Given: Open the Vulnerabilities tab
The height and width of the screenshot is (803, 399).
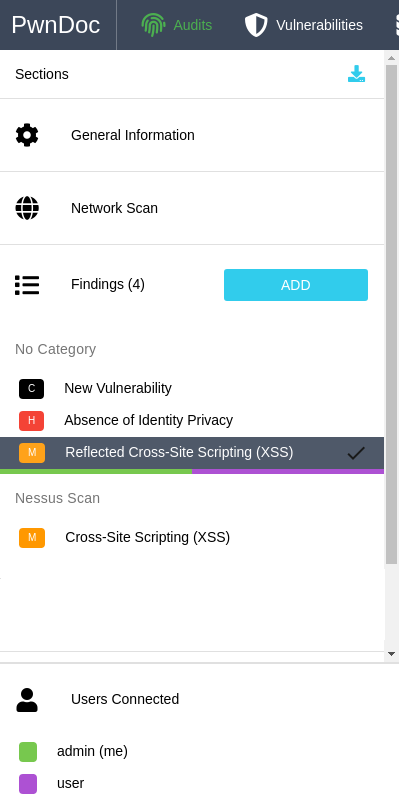Looking at the screenshot, I should click(304, 25).
